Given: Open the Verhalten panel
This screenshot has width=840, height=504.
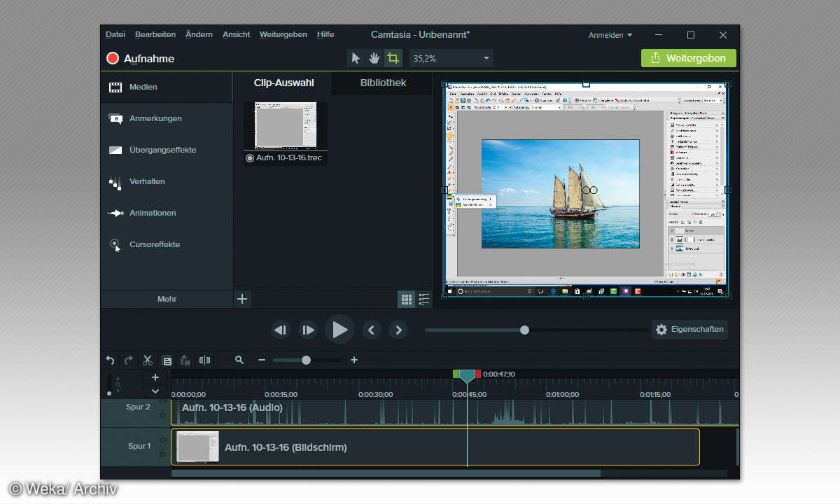Looking at the screenshot, I should (x=167, y=182).
